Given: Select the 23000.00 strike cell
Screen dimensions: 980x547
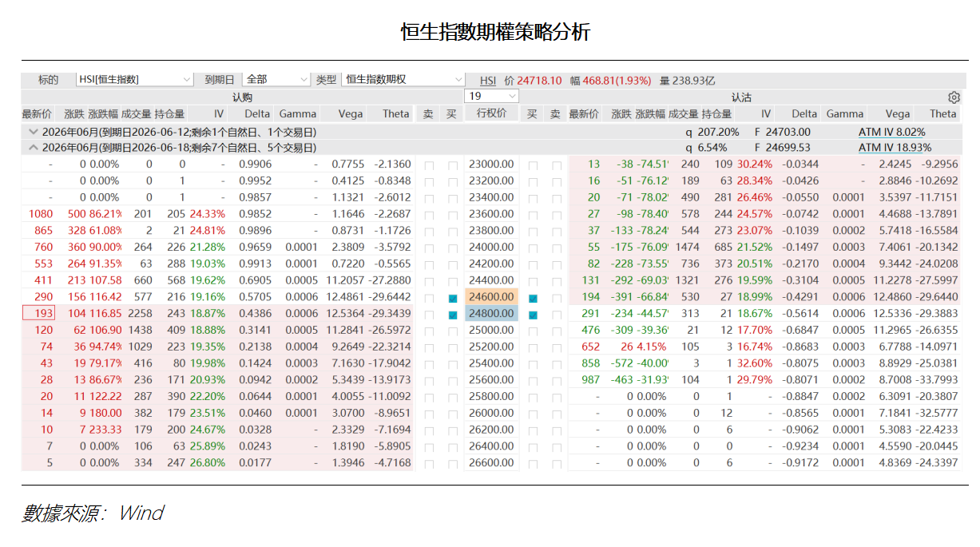Looking at the screenshot, I should coord(492,165).
